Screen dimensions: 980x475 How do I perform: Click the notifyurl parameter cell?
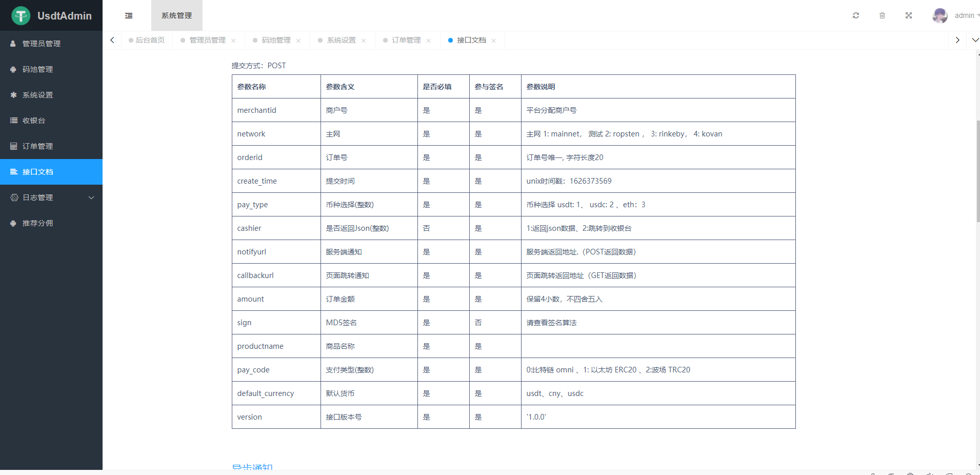pos(276,252)
